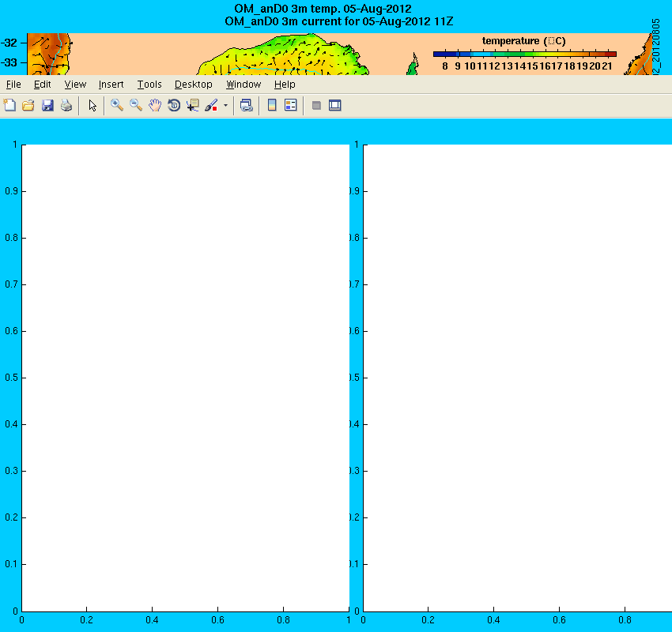
Task: Click the 'OM_anD0 3m current for 05-Aug-2012 11Z' title
Action: pos(338,21)
